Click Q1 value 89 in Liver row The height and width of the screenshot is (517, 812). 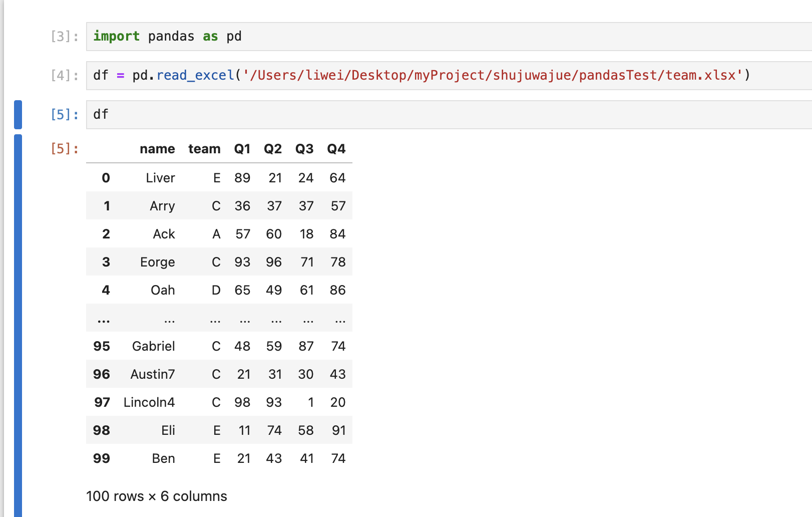[x=242, y=178]
